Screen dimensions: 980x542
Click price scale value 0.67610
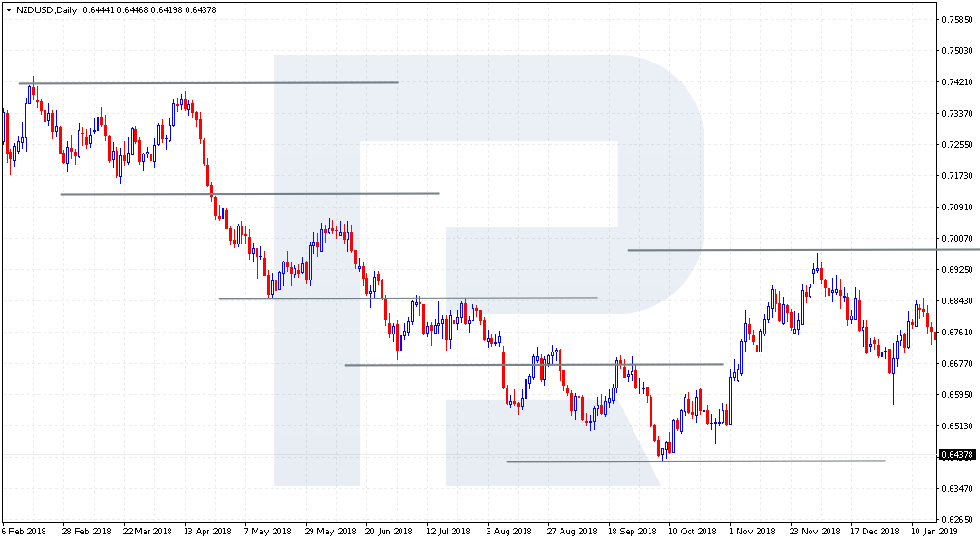coord(957,332)
